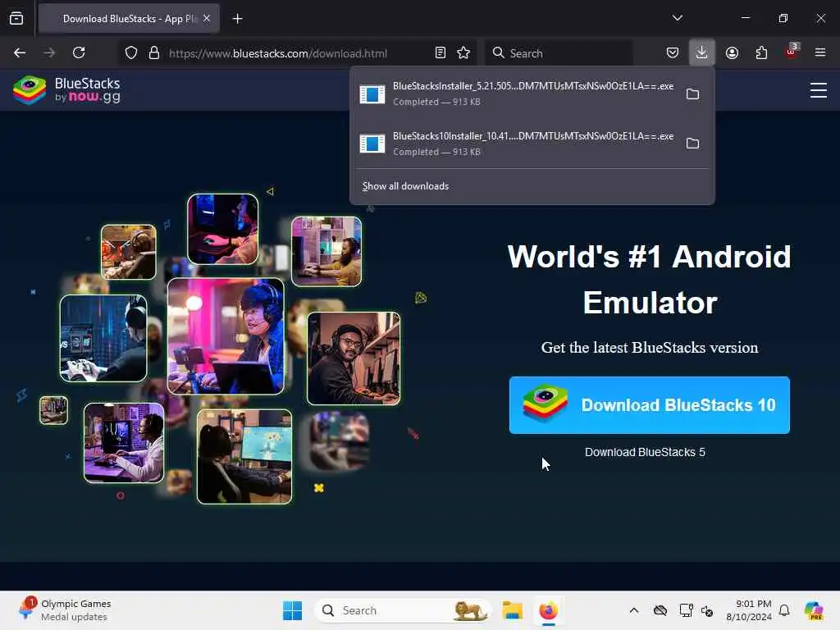Click Download BlueStacks 5 link
Image resolution: width=840 pixels, height=630 pixels.
click(645, 452)
